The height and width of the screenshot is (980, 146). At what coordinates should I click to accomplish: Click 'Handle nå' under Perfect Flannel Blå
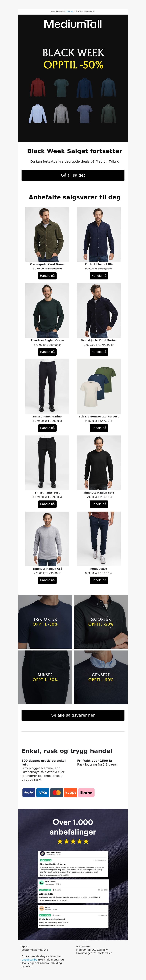click(x=99, y=275)
